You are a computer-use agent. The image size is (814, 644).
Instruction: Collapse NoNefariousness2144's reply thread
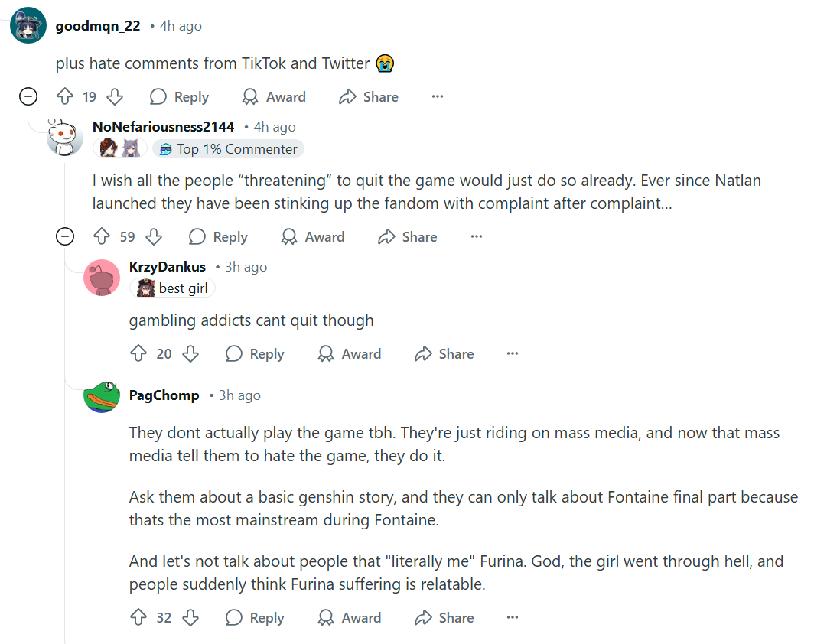click(x=66, y=237)
